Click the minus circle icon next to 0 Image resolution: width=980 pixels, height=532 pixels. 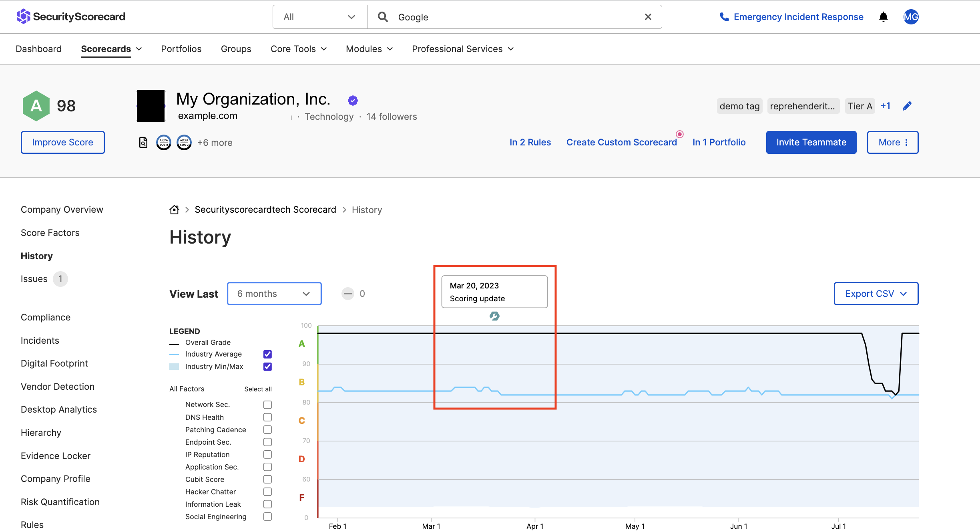348,294
